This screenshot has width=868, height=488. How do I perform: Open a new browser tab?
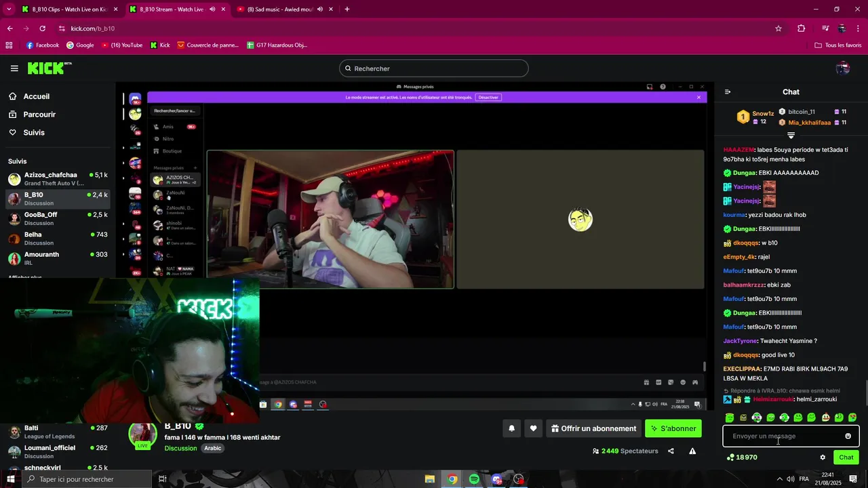[347, 9]
